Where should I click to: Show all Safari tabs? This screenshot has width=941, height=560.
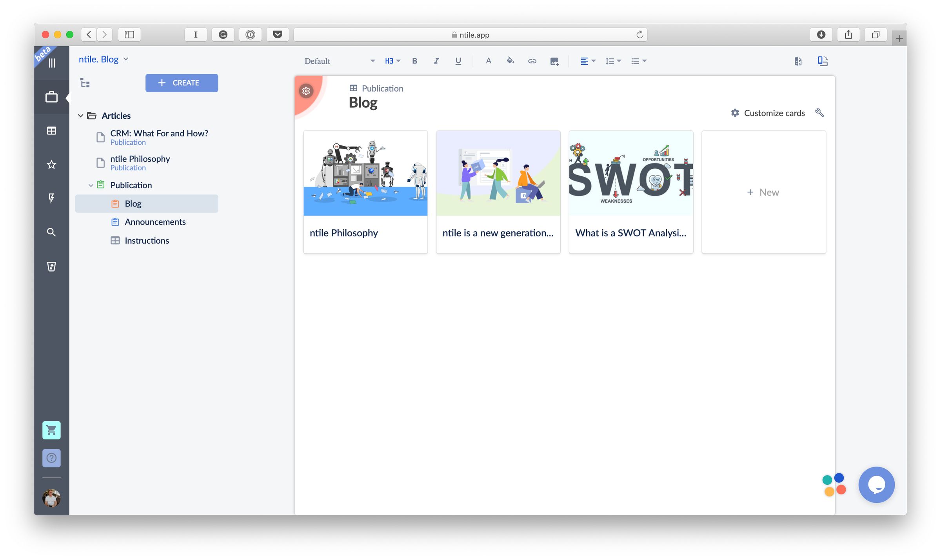point(876,34)
